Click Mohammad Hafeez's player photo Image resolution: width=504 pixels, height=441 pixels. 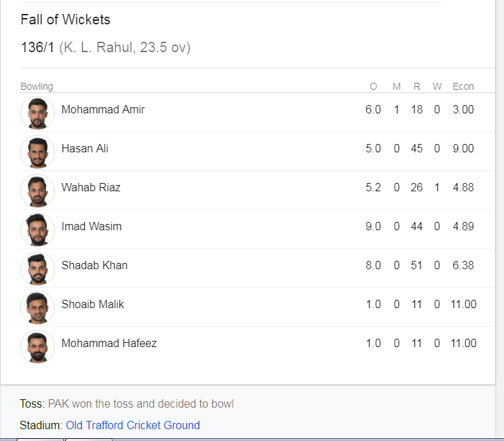tap(38, 346)
